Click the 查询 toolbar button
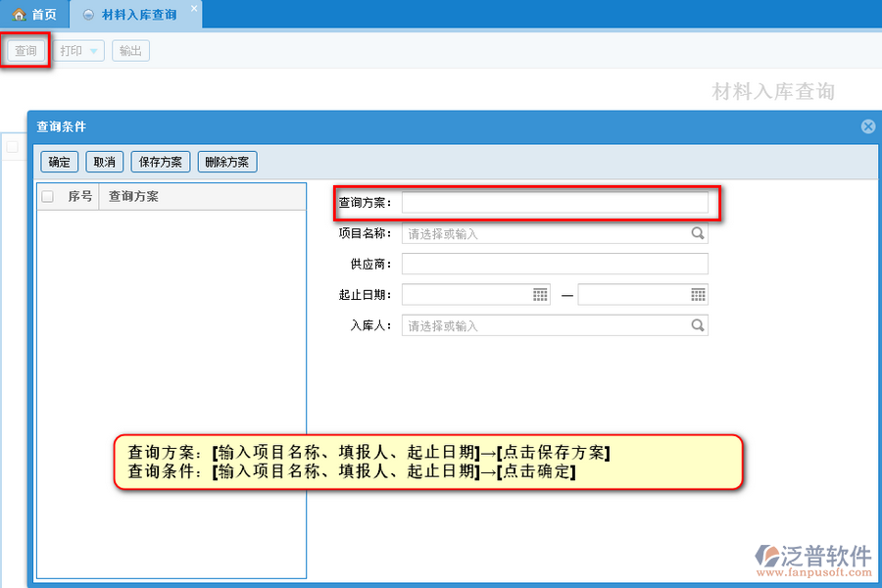Viewport: 882px width, 588px height. (x=25, y=51)
